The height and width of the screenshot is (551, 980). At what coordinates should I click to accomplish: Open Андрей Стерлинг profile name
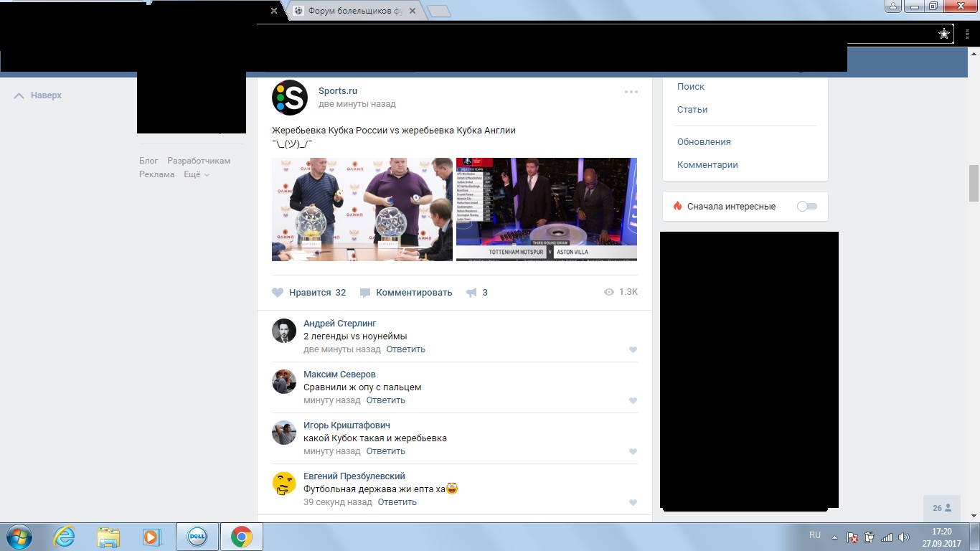340,324
